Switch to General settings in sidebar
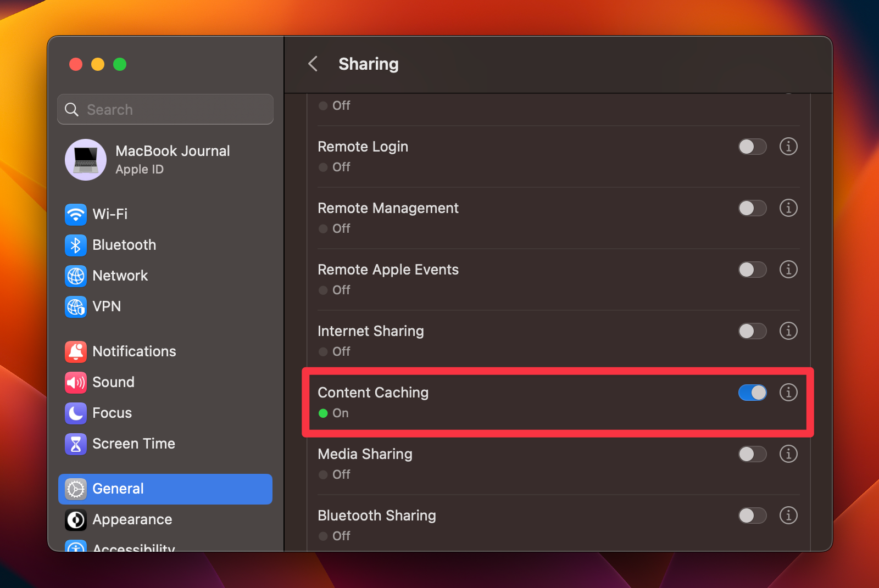Image resolution: width=879 pixels, height=588 pixels. tap(118, 489)
